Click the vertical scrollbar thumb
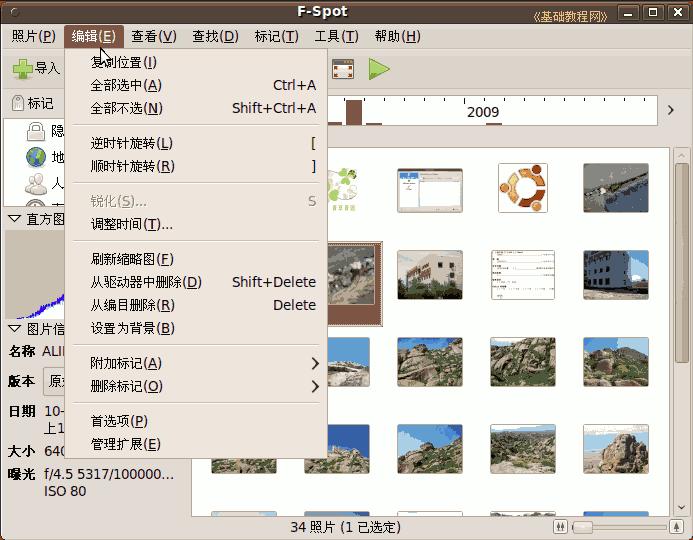This screenshot has width=693, height=540. (x=682, y=263)
